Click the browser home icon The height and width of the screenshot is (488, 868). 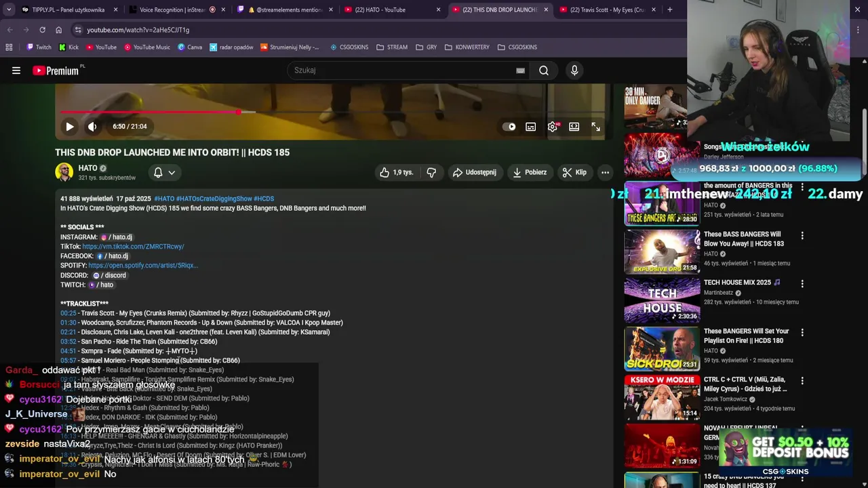coord(58,30)
